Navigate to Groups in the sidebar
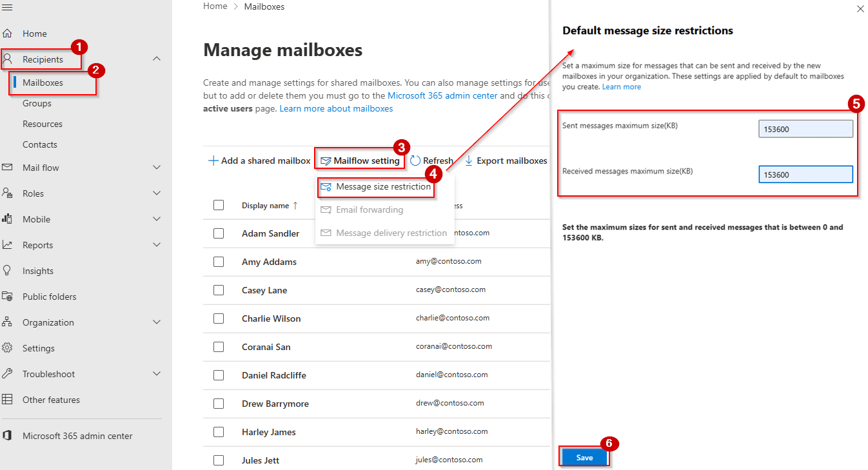The width and height of the screenshot is (868, 470). pyautogui.click(x=37, y=103)
